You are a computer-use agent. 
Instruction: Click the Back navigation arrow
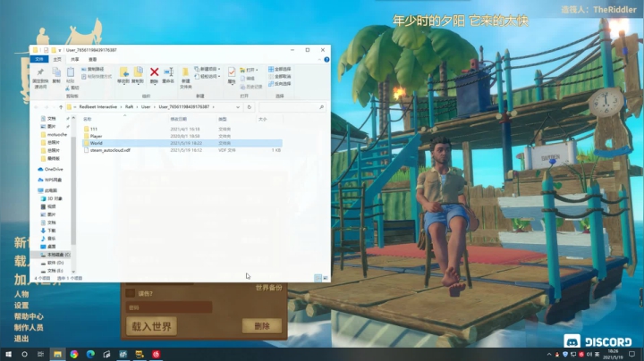[x=37, y=107]
